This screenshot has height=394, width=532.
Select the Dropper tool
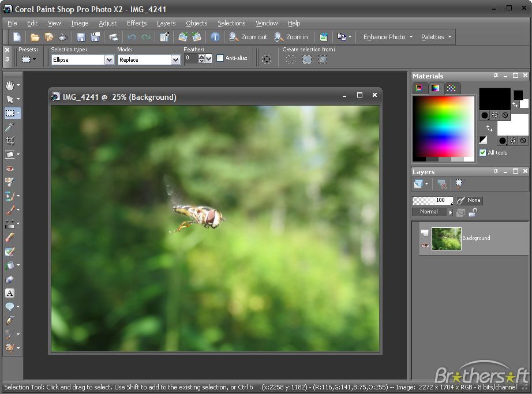tap(10, 127)
